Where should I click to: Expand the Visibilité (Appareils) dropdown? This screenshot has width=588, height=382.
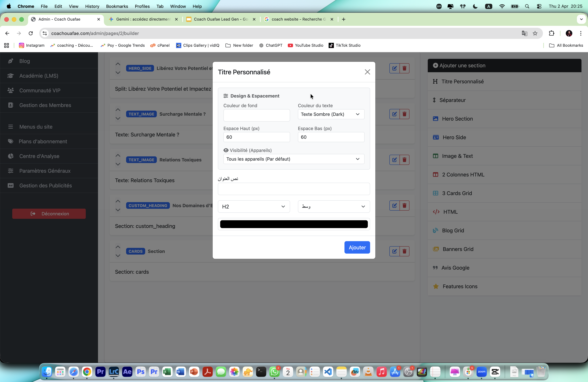pyautogui.click(x=294, y=159)
